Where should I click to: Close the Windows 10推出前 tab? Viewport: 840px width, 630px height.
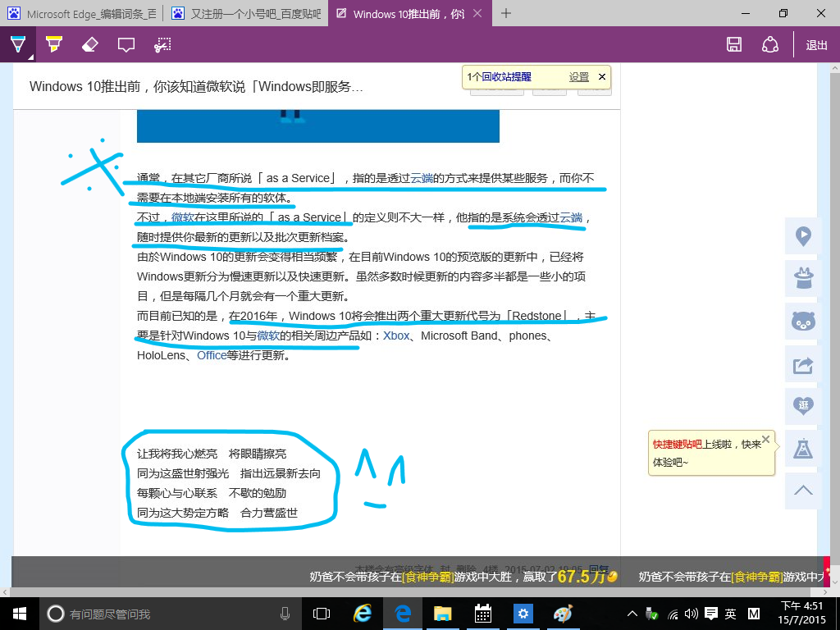tap(477, 13)
